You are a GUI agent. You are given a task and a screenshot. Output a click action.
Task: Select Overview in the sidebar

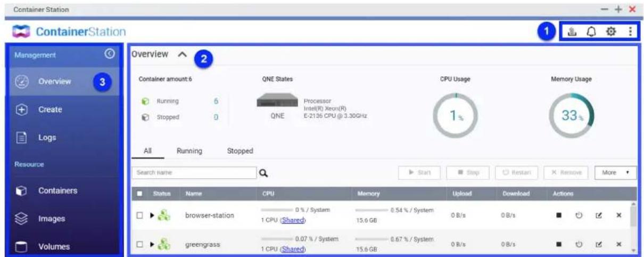pos(64,82)
